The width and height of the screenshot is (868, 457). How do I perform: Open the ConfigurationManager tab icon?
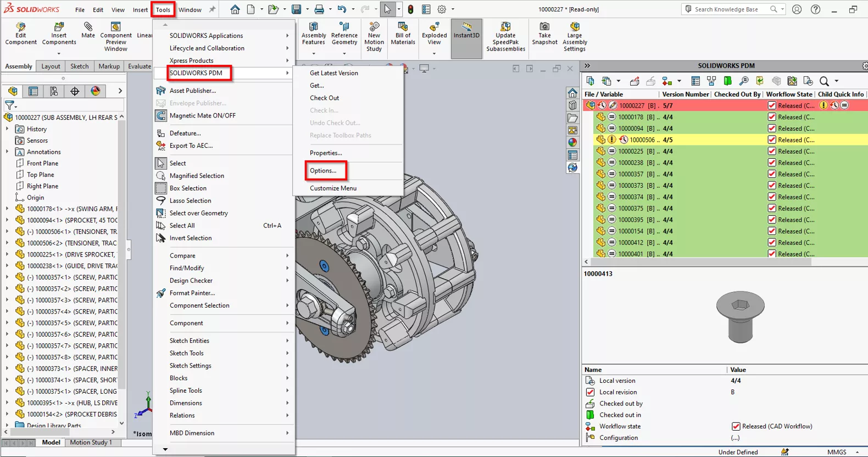pos(54,91)
